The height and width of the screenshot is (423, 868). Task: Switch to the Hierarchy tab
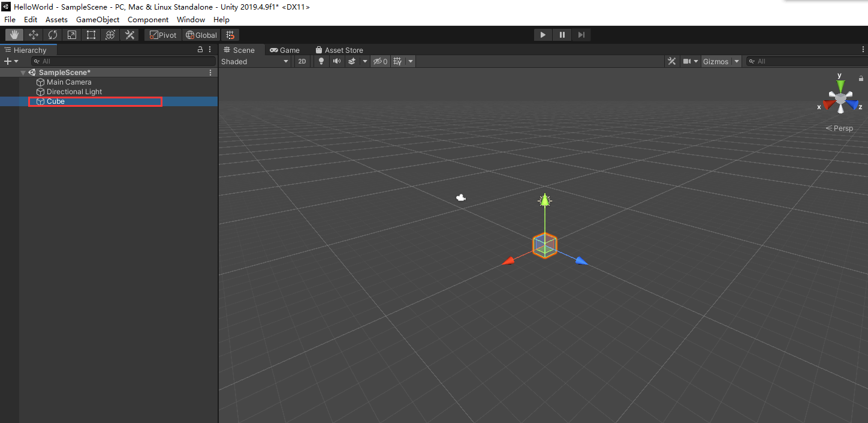pos(29,50)
